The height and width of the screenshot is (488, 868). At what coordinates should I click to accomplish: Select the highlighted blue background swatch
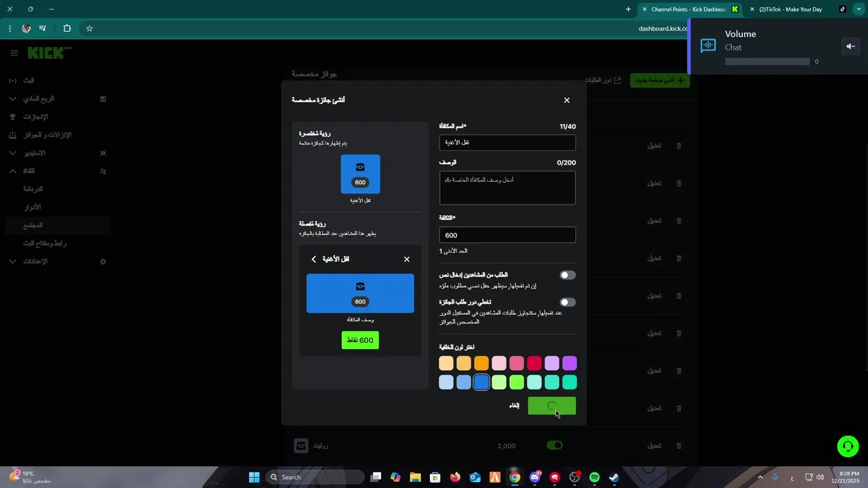[481, 382]
